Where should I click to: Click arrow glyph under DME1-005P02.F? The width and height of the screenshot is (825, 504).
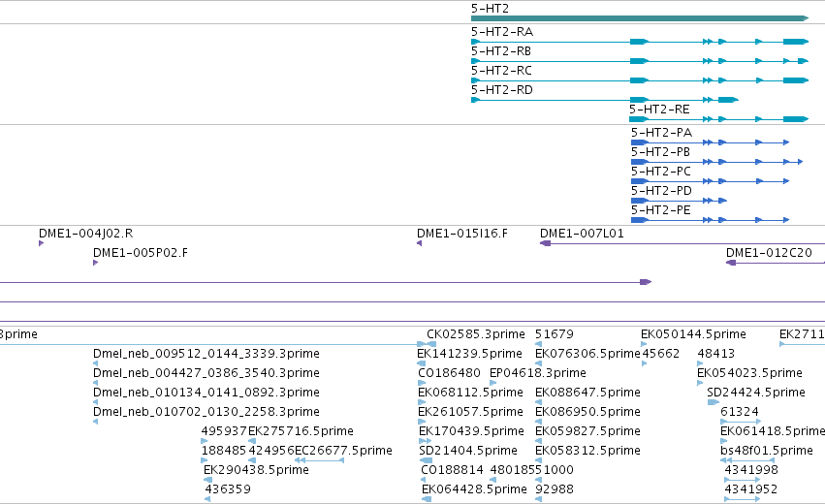click(x=95, y=263)
